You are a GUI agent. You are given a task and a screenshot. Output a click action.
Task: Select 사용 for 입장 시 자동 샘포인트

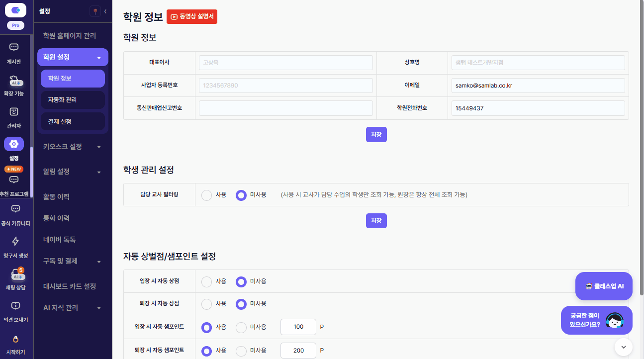(x=207, y=327)
